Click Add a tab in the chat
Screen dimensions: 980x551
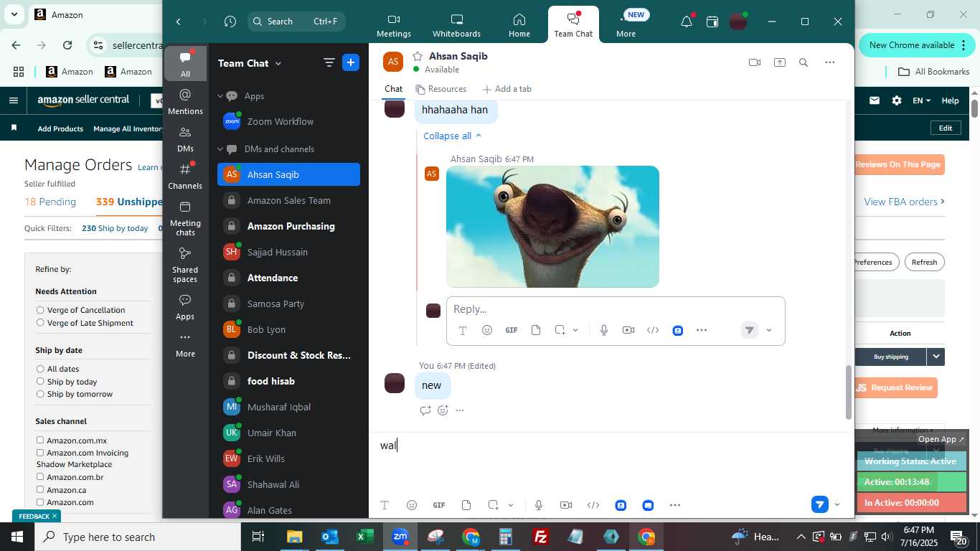(507, 89)
